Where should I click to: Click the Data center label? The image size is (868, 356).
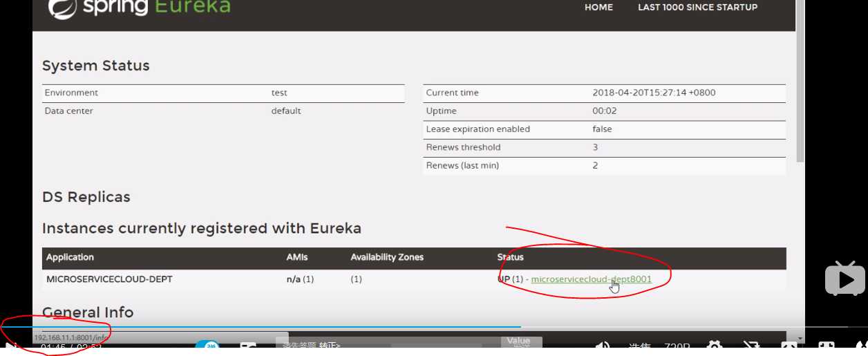68,111
